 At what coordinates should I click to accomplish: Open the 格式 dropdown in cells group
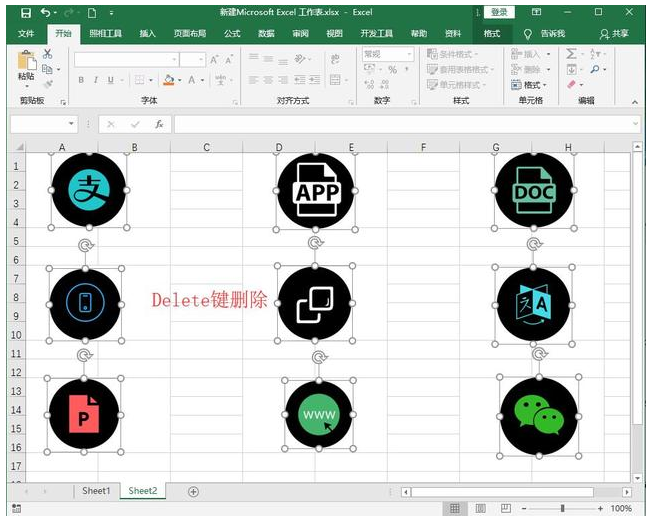[536, 85]
